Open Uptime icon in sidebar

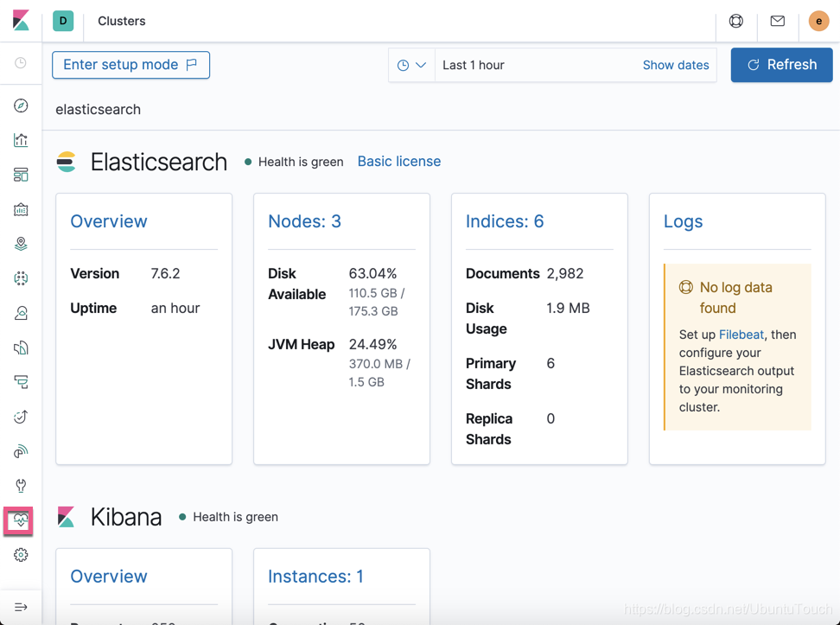pyautogui.click(x=21, y=417)
